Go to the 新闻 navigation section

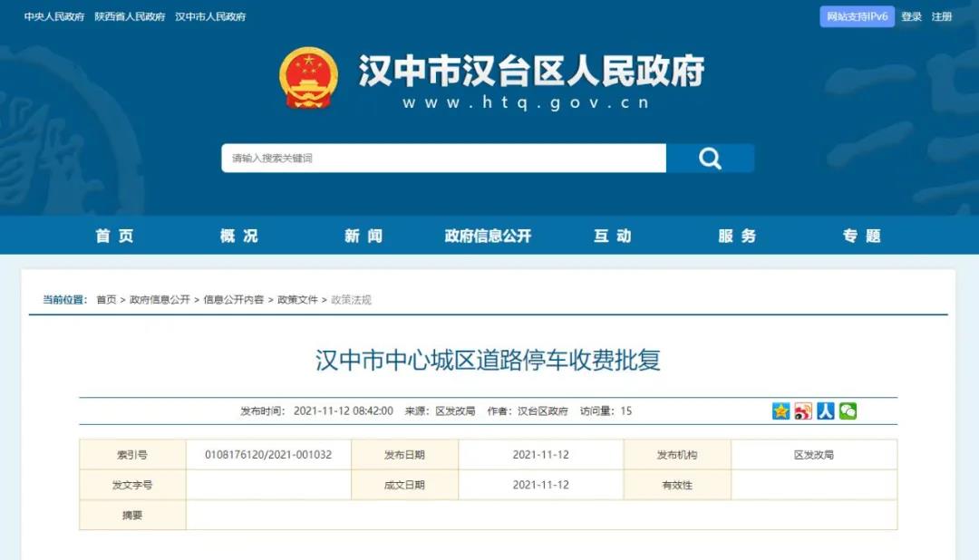[363, 236]
